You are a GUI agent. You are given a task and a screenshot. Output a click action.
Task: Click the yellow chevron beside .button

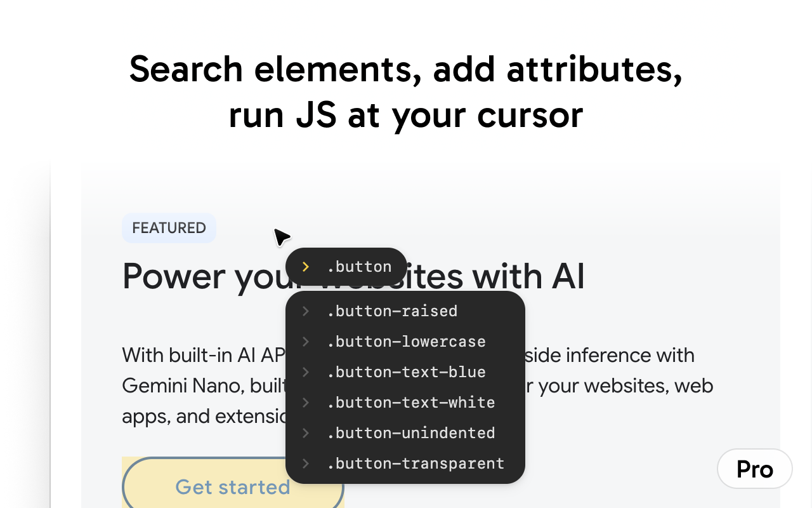coord(306,267)
